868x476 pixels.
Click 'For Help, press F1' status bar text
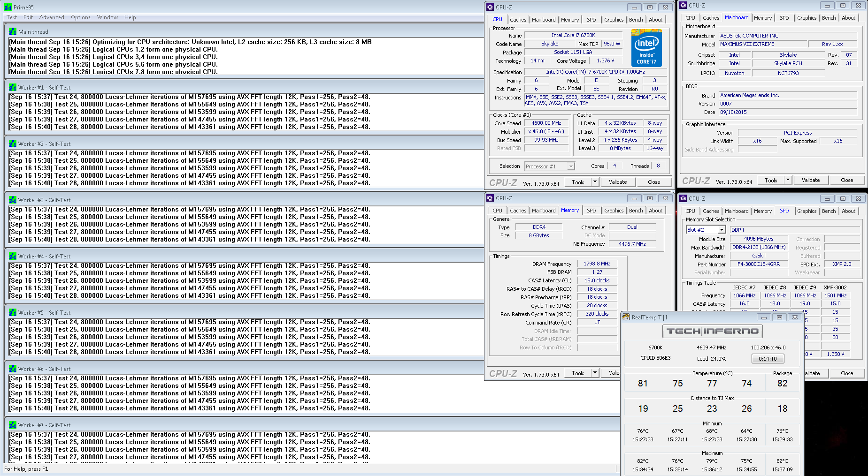click(x=26, y=469)
